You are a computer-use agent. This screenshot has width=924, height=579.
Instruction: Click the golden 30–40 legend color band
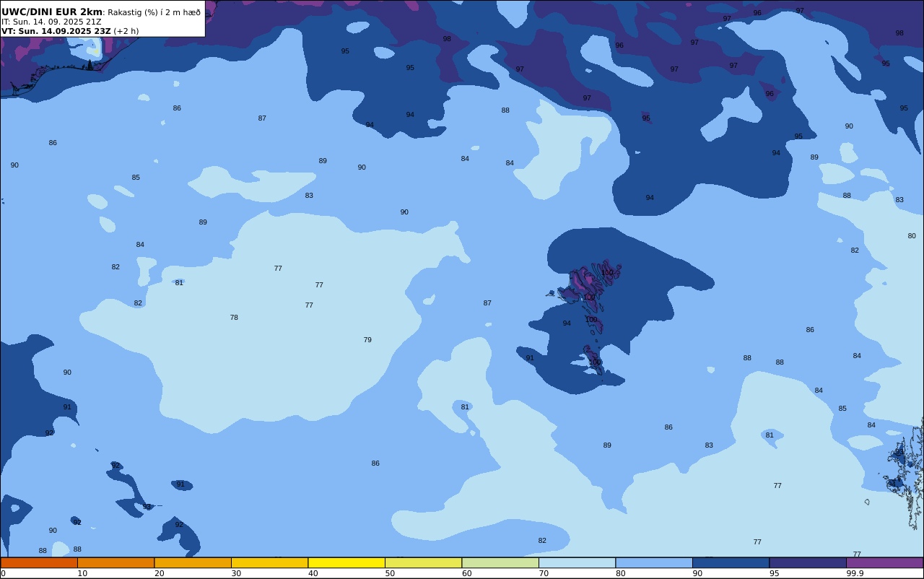[269, 562]
